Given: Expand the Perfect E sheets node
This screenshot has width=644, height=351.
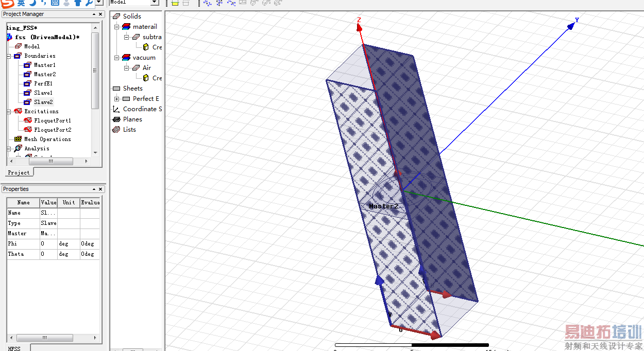Looking at the screenshot, I should click(116, 99).
